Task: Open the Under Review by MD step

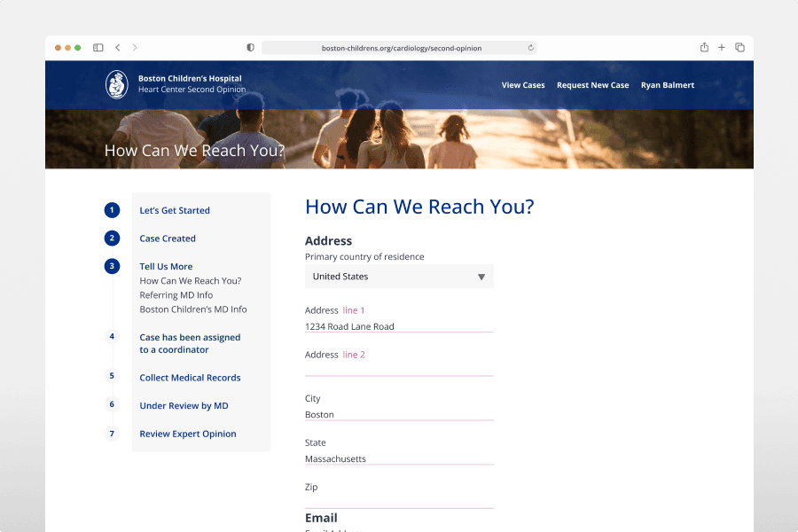Action: tap(184, 406)
